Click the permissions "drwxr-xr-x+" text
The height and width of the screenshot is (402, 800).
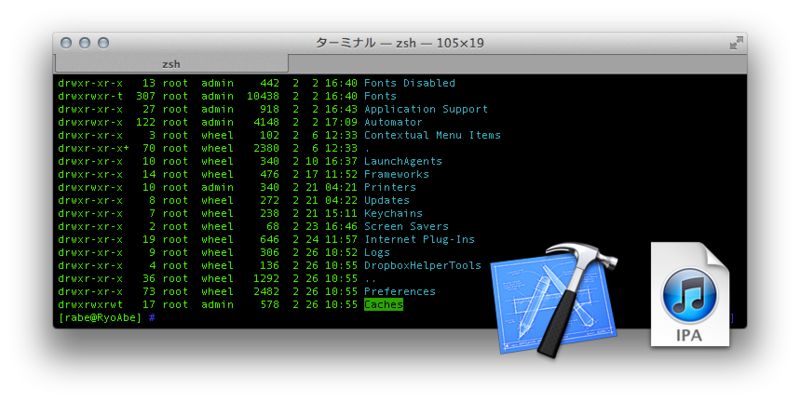click(93, 148)
